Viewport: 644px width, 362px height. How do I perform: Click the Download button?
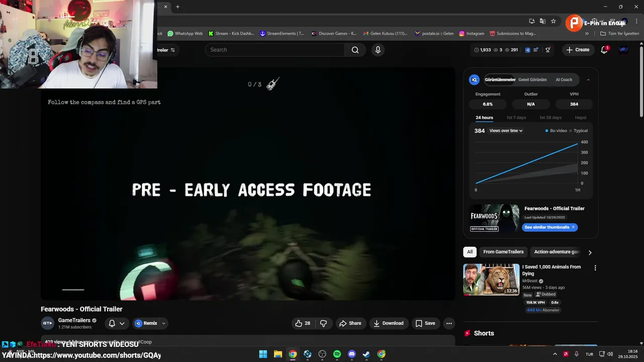[x=388, y=323]
